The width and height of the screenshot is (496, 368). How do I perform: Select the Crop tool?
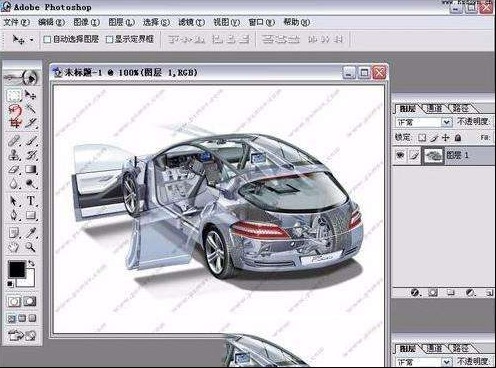click(14, 123)
